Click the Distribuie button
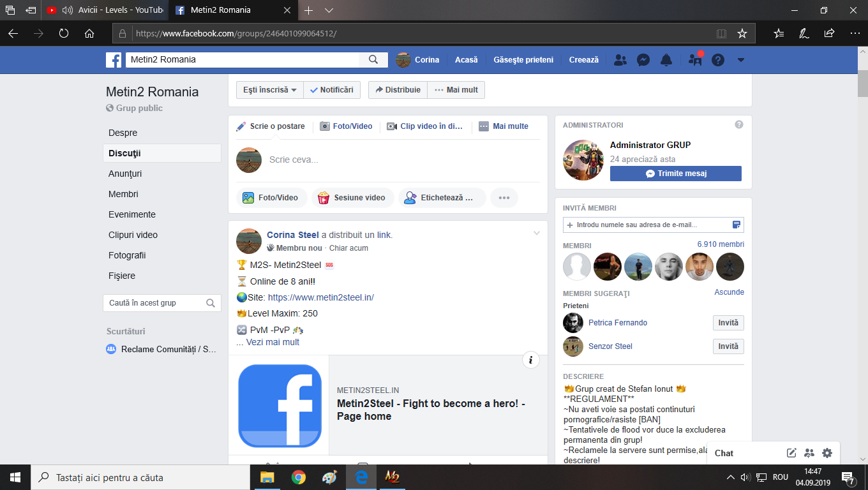The height and width of the screenshot is (490, 868). [x=398, y=90]
